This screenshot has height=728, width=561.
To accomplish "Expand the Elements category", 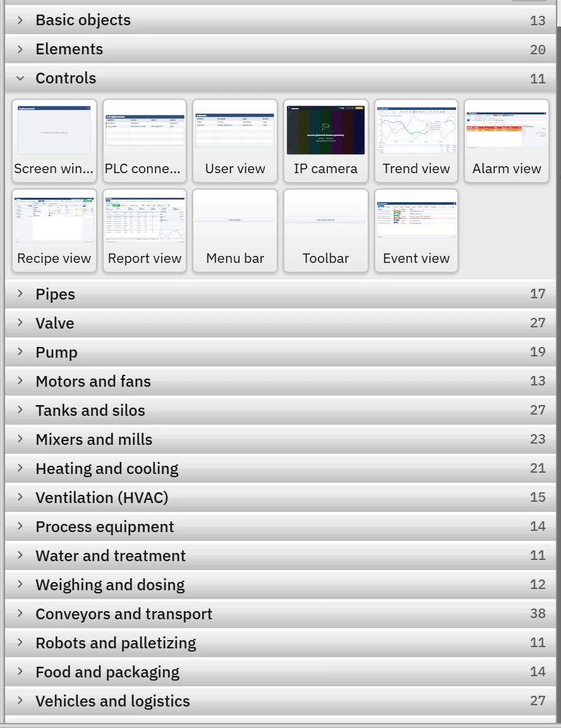I will tap(280, 49).
